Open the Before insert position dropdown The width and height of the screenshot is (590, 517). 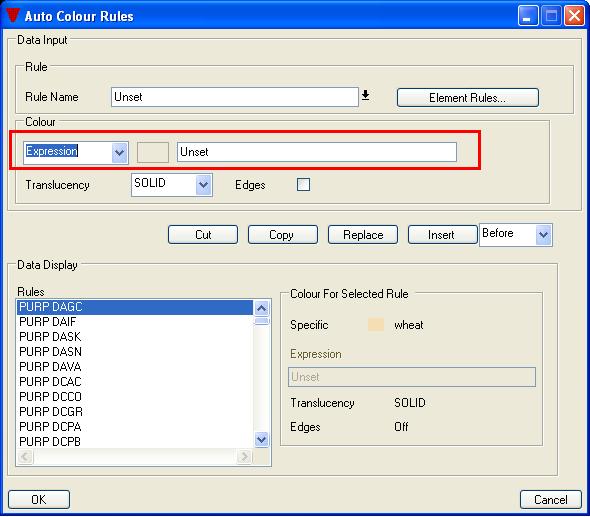click(x=543, y=235)
